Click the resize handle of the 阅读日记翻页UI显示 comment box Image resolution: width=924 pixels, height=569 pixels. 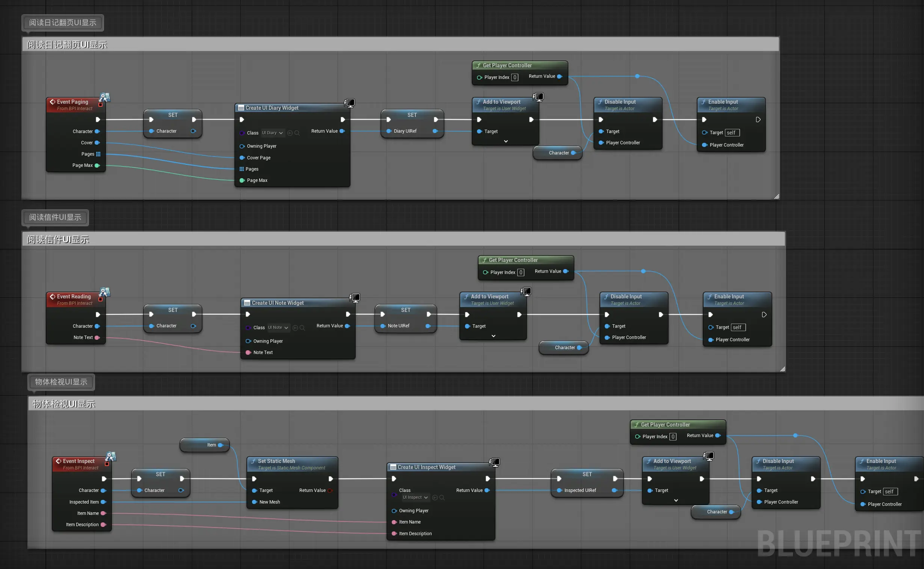[777, 197]
